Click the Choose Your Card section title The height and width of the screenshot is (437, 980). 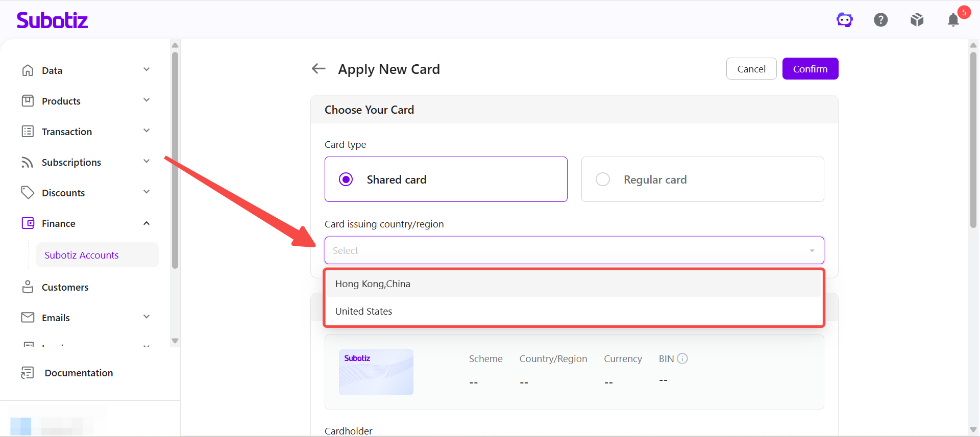pyautogui.click(x=370, y=110)
